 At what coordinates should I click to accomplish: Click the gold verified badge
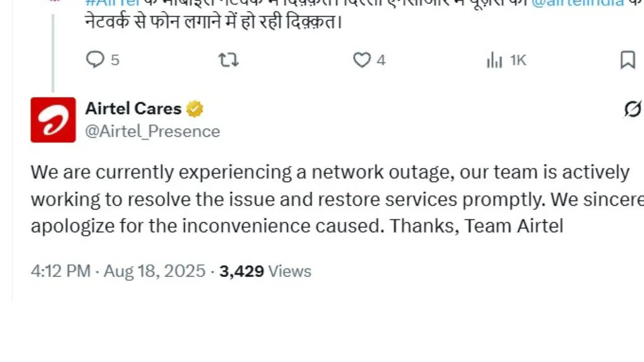pyautogui.click(x=195, y=109)
